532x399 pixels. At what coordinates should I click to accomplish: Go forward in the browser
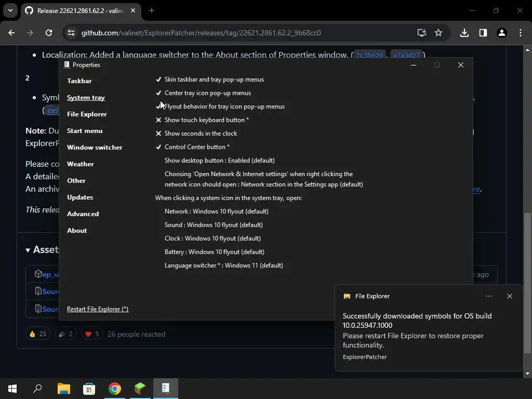30,33
